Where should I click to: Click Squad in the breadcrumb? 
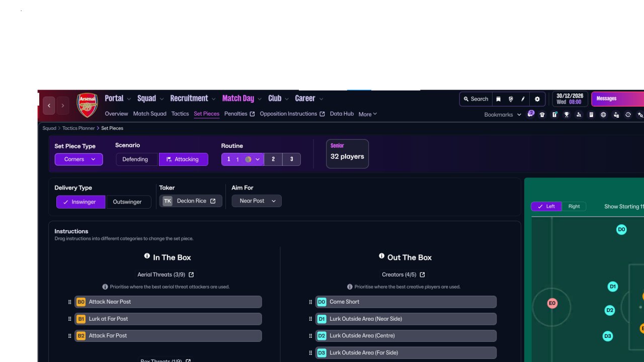click(49, 128)
